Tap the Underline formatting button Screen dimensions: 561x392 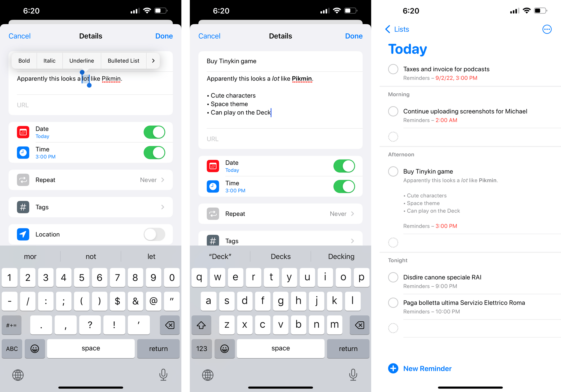tap(81, 60)
